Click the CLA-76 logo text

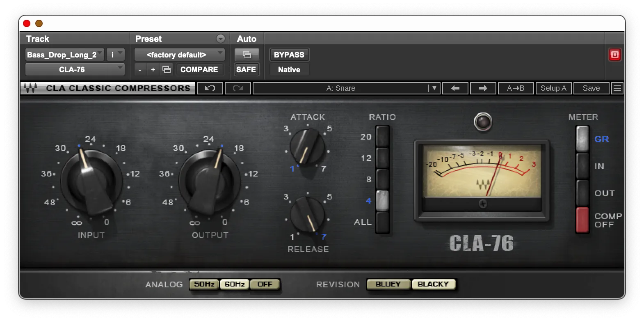pyautogui.click(x=481, y=243)
